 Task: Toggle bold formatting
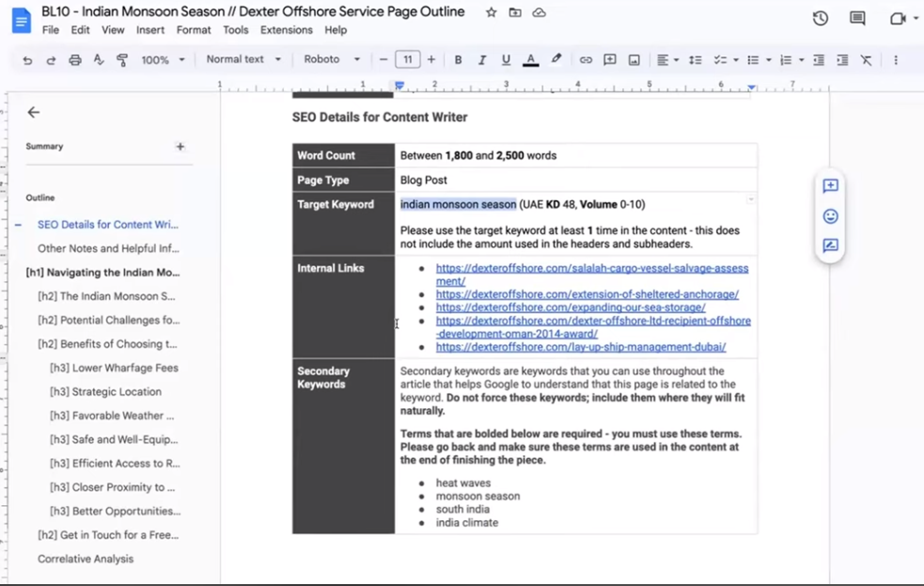coord(458,60)
